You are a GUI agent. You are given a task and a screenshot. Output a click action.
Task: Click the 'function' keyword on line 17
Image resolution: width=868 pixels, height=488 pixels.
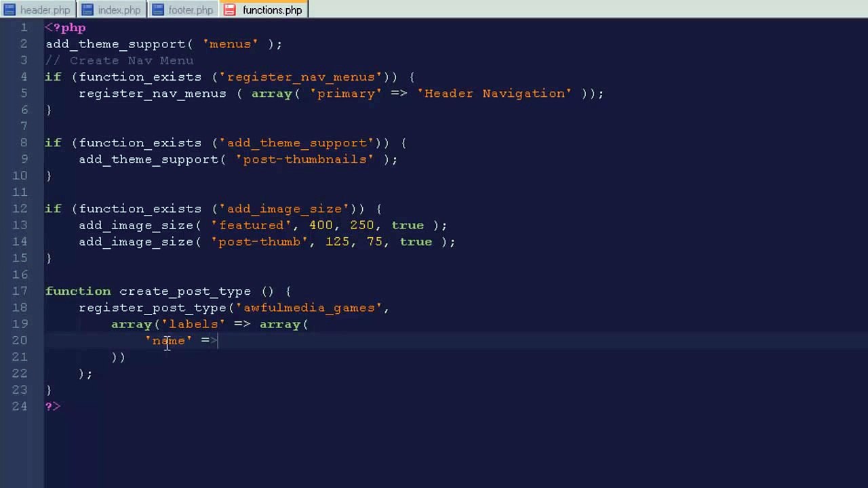[x=78, y=291]
